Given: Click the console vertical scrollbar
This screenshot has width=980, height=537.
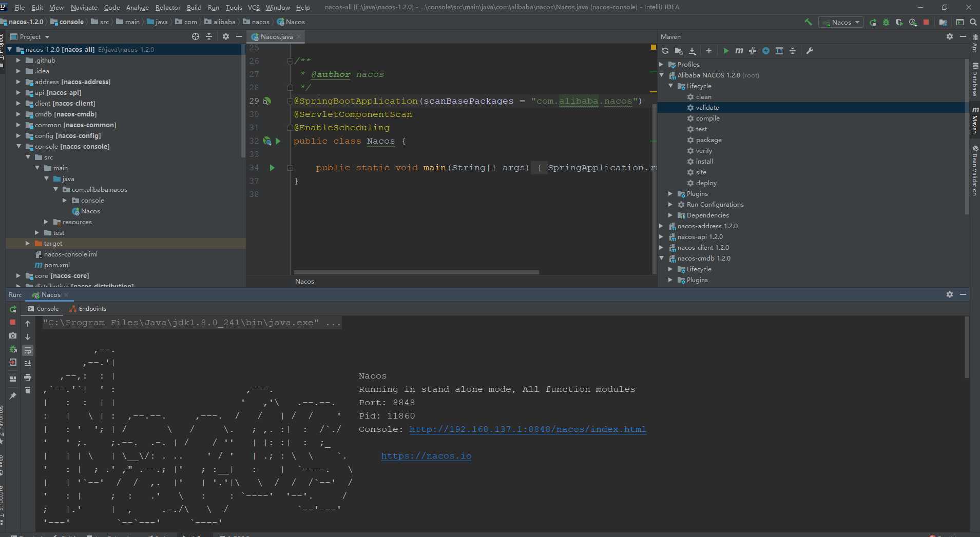Looking at the screenshot, I should (967, 347).
